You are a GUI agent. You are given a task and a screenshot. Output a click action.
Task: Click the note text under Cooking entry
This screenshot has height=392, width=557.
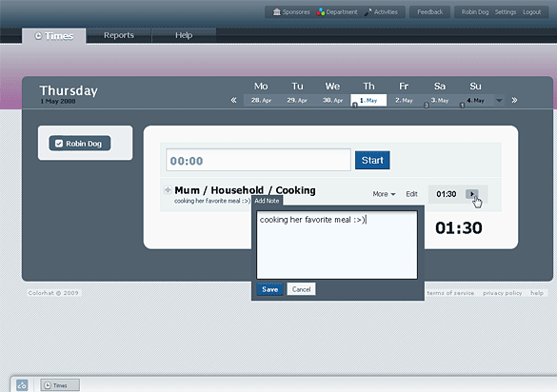[212, 201]
